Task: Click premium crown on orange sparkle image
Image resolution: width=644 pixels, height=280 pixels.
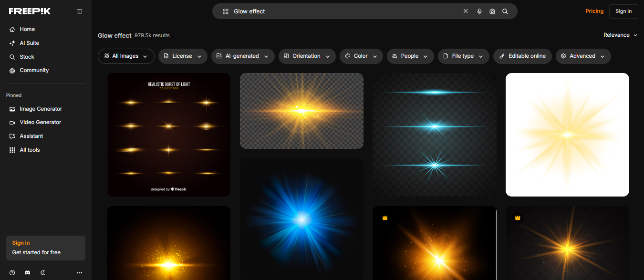Action: click(x=385, y=218)
